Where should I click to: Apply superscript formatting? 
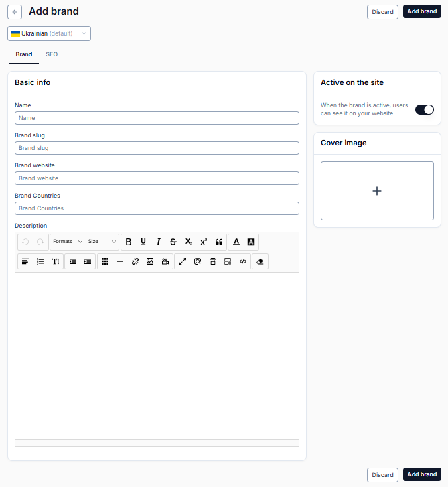(204, 242)
